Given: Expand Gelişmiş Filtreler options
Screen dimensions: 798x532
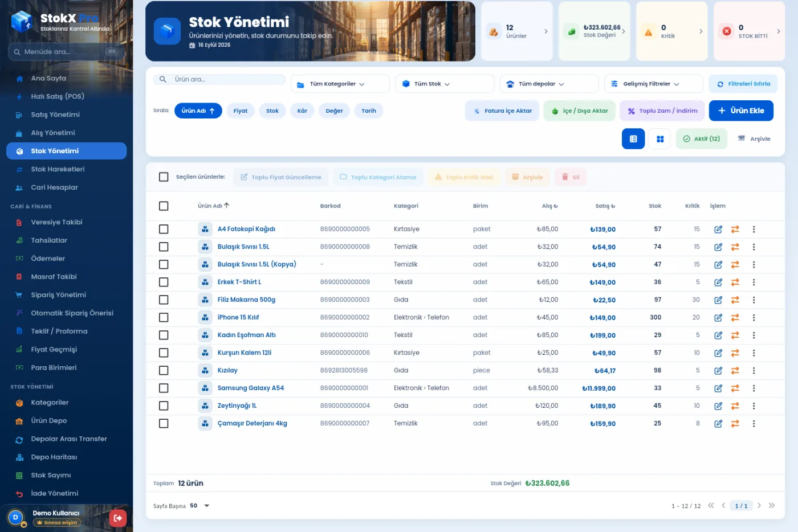Looking at the screenshot, I should tap(653, 84).
